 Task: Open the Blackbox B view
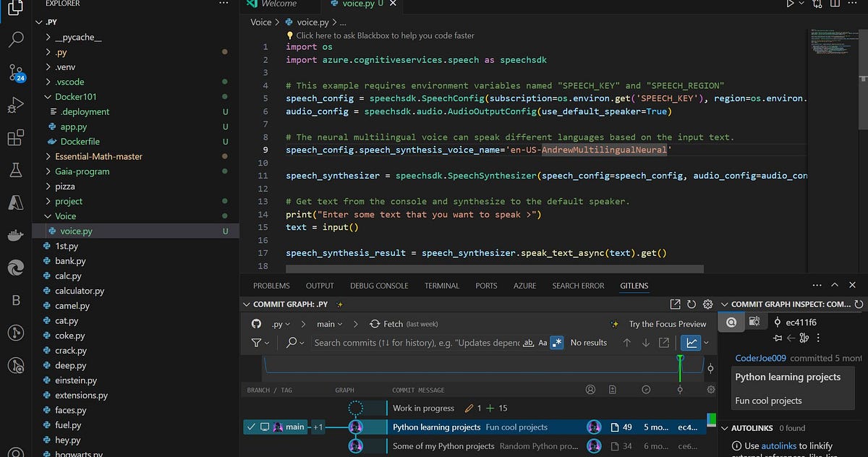[x=16, y=301]
